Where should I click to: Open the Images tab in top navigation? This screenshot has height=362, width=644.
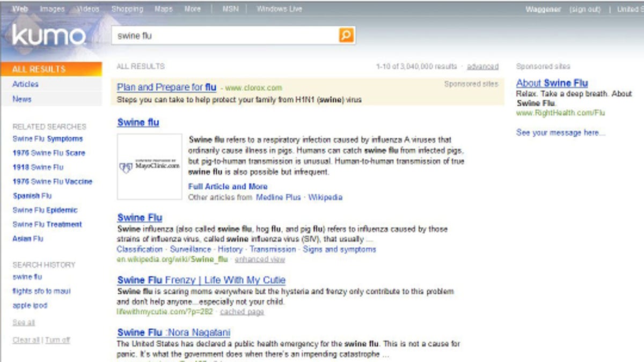click(52, 9)
